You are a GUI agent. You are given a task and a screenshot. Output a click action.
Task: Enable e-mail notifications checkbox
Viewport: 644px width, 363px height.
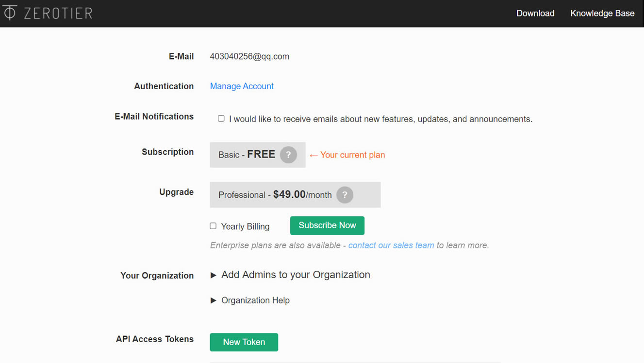point(221,118)
